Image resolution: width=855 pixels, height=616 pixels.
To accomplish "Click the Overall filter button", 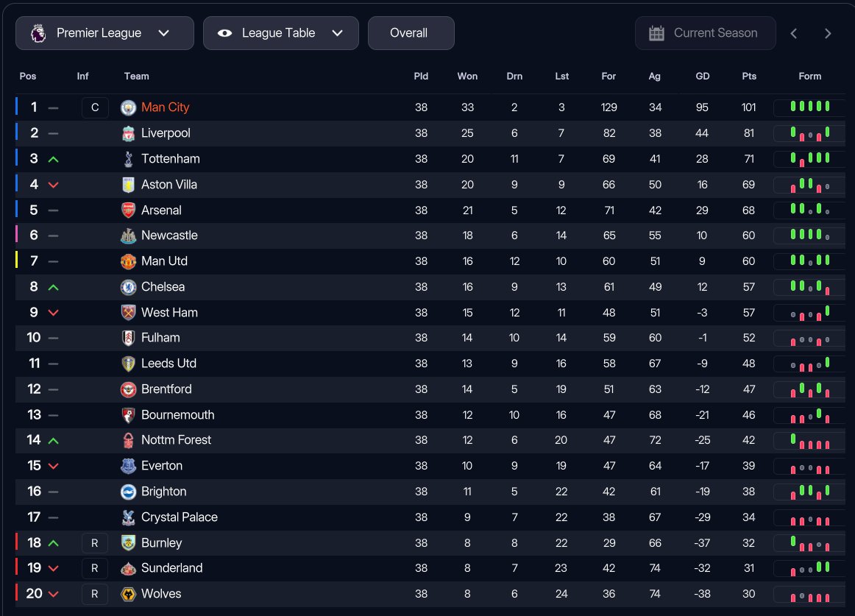I will tap(411, 33).
